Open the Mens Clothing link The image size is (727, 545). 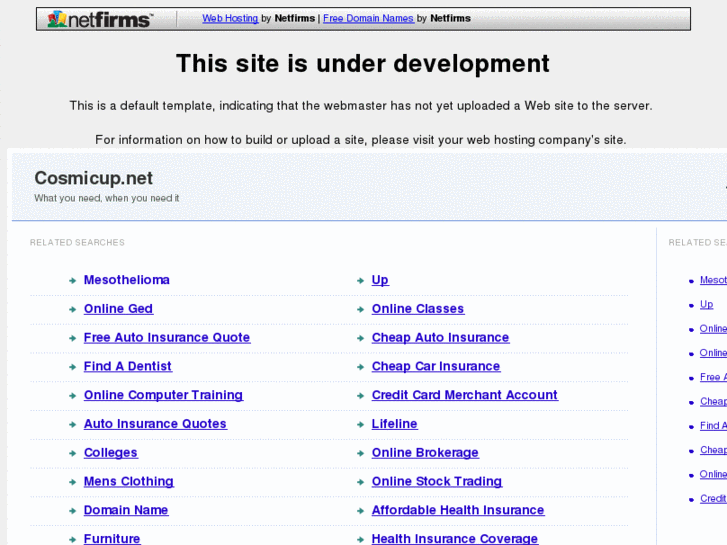(x=129, y=481)
